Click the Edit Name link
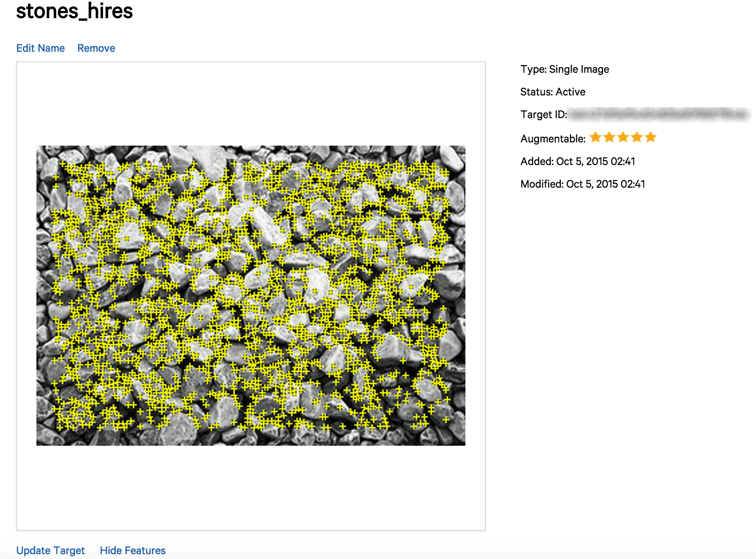 pyautogui.click(x=40, y=48)
